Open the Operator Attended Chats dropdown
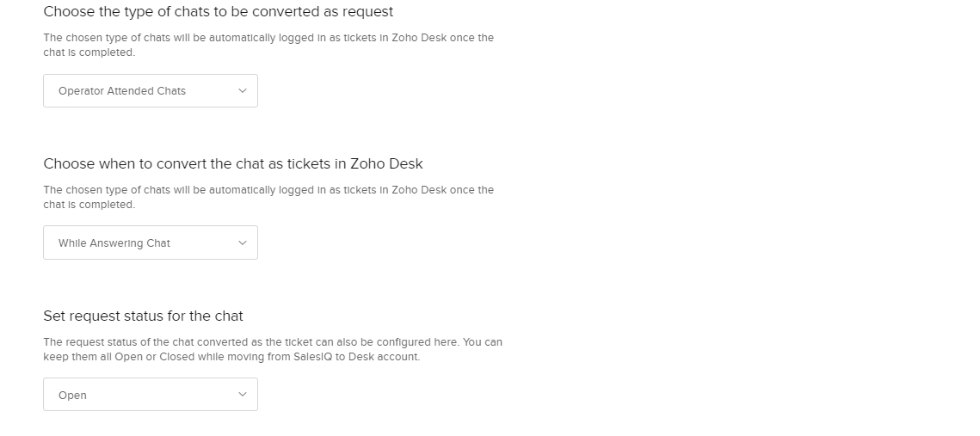 pos(150,90)
